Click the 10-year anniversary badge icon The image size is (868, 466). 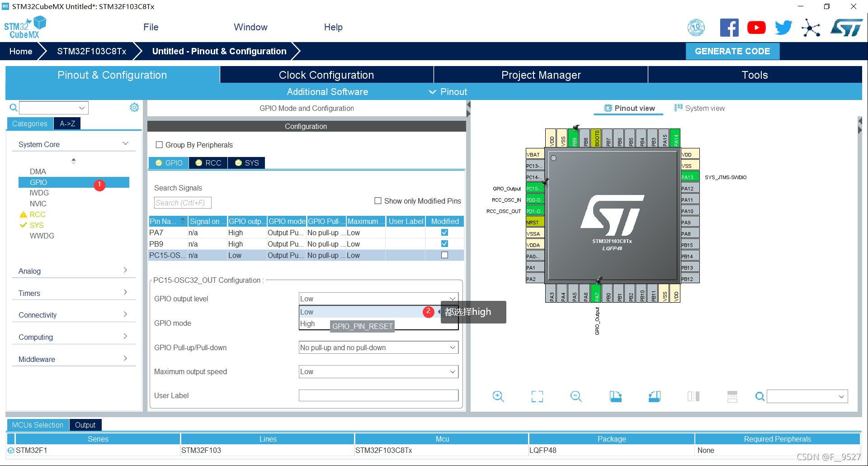696,28
